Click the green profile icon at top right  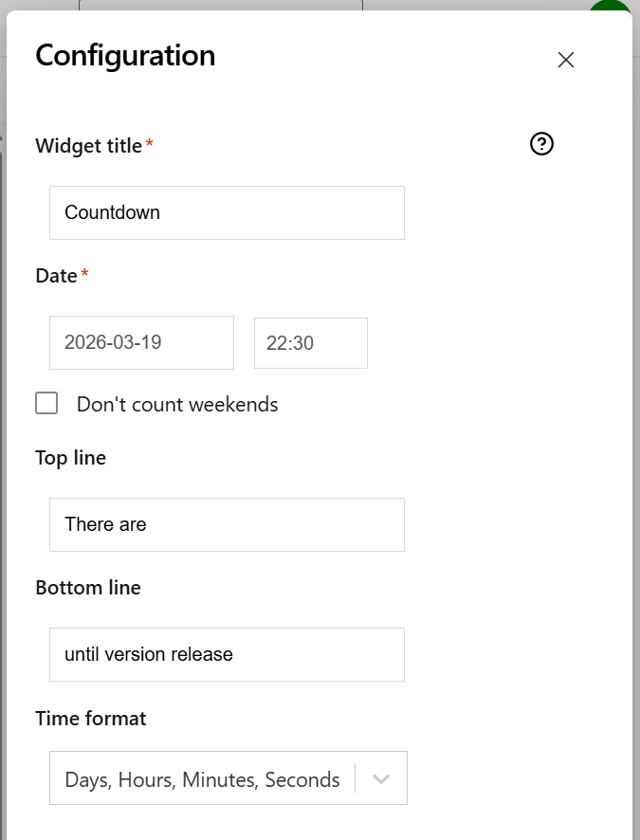tap(610, 8)
